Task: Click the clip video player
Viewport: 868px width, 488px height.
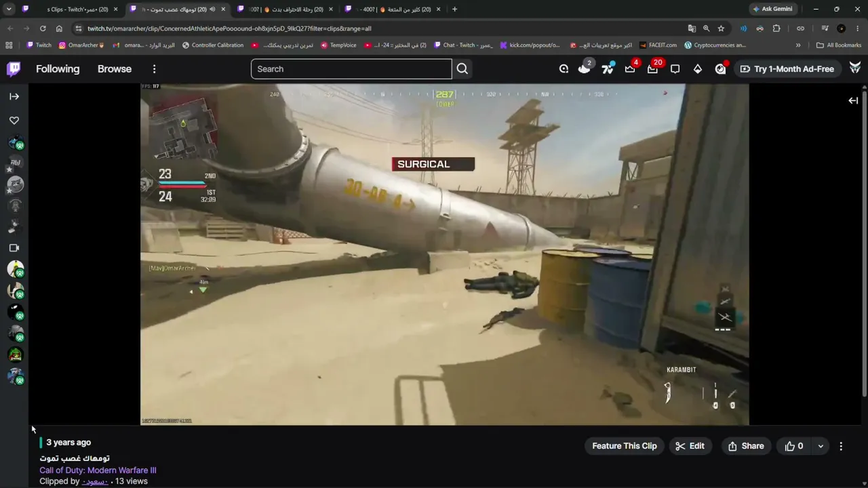Action: click(x=445, y=254)
